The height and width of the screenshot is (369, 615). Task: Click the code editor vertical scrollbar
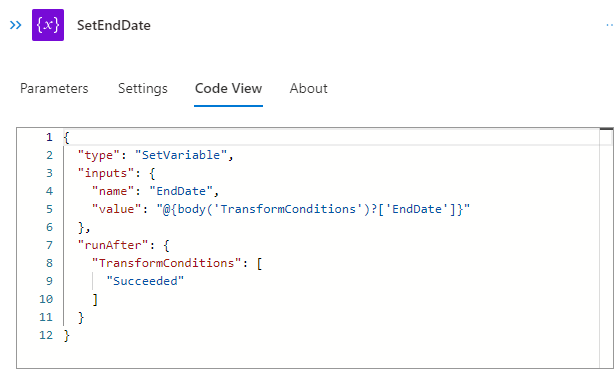(606, 248)
